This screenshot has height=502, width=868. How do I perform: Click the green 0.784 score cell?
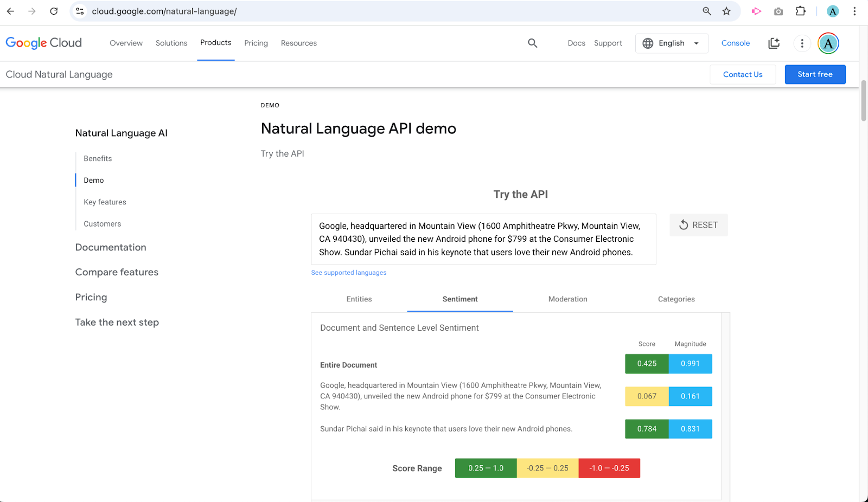pyautogui.click(x=647, y=429)
